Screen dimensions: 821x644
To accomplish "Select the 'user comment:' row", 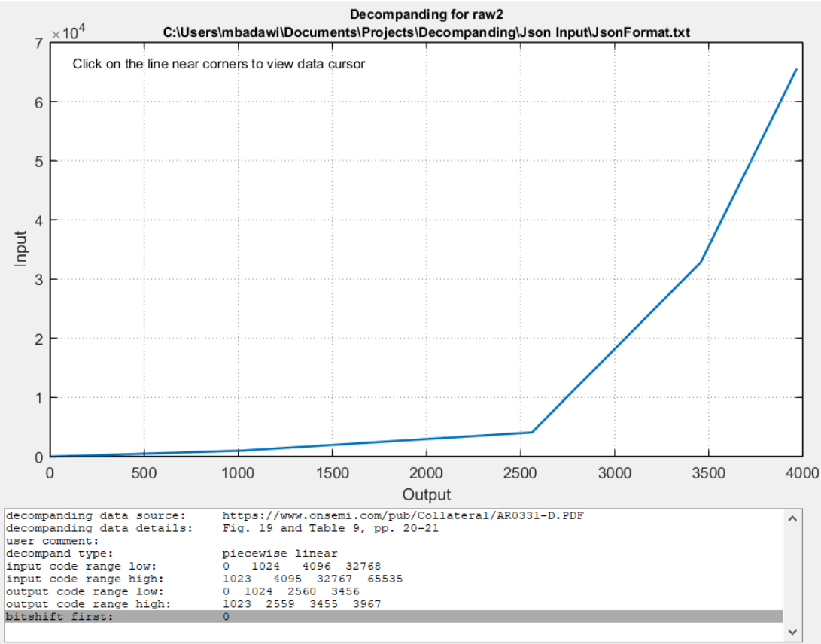I will click(x=394, y=541).
